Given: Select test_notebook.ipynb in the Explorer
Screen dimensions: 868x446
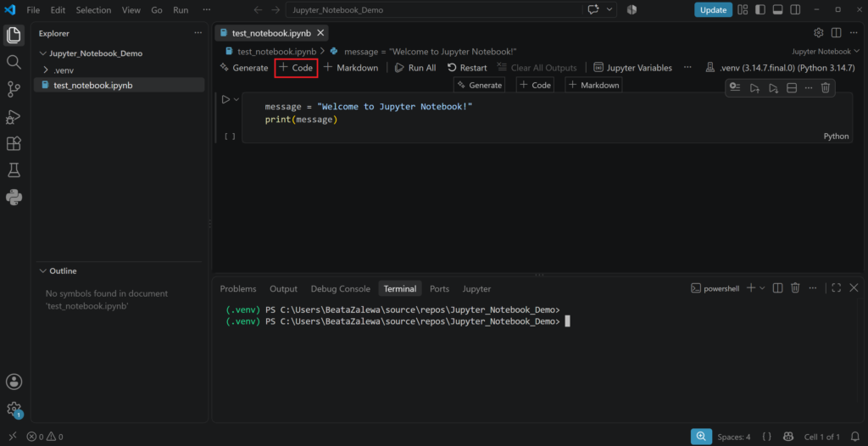Looking at the screenshot, I should point(119,86).
